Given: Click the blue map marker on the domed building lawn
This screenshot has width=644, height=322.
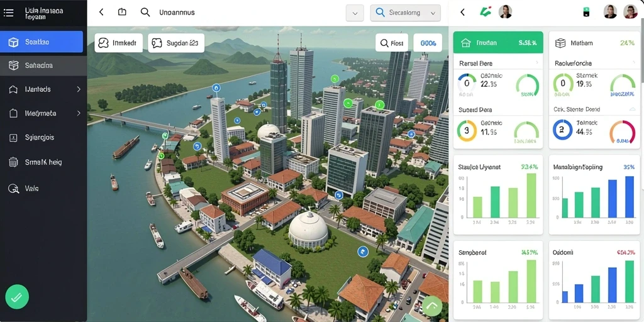Looking at the screenshot, I should tap(363, 252).
